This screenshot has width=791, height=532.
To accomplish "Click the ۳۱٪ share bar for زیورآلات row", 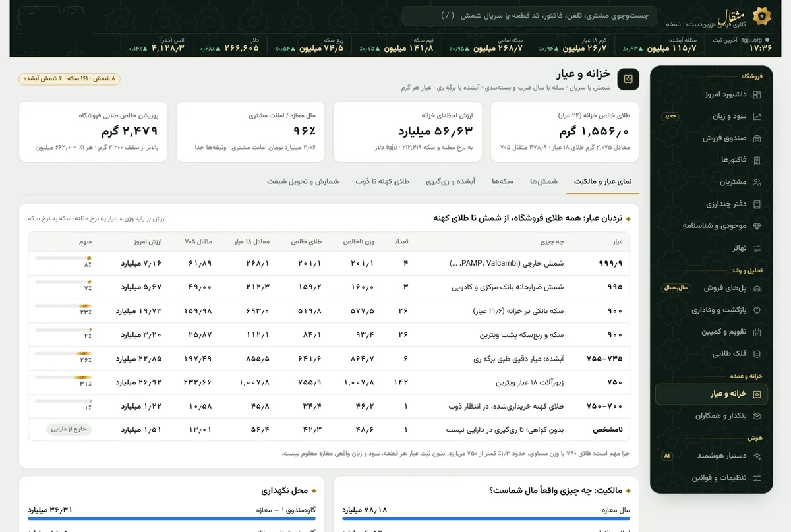I will point(63,378).
